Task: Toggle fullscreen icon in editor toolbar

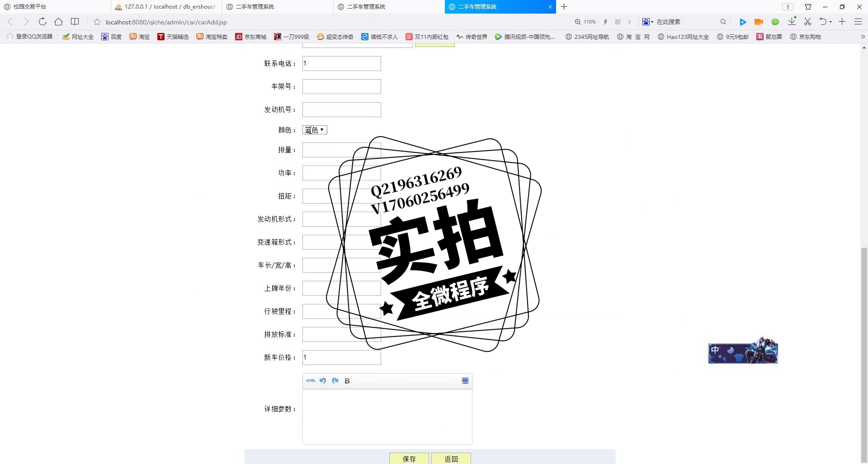Action: click(465, 381)
